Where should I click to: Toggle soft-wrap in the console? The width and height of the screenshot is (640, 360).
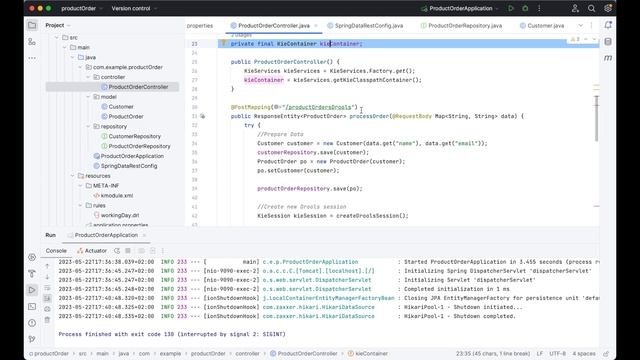[x=47, y=288]
